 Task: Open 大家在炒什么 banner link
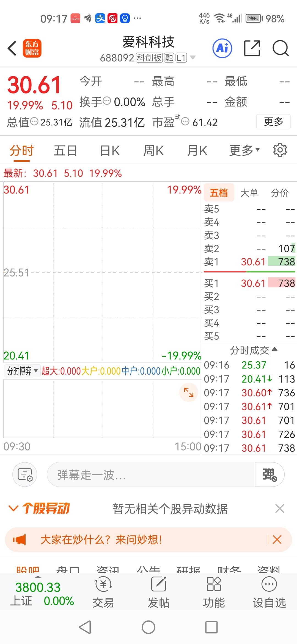[x=101, y=539]
